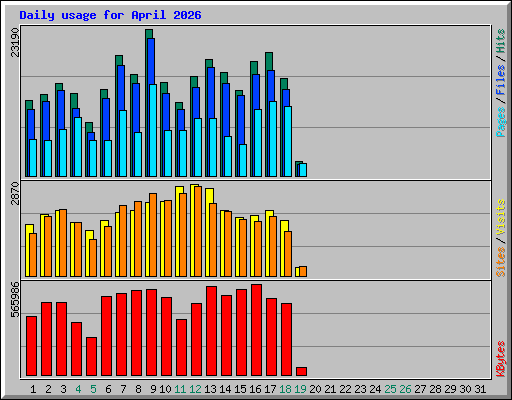Image resolution: width=512 pixels, height=400 pixels.
Task: Select day label 2 on the axis
Action: [x=48, y=389]
